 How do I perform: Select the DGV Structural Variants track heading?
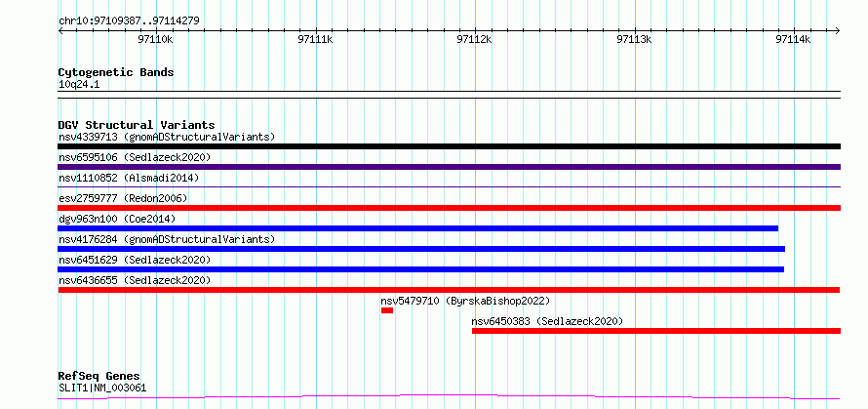(137, 125)
